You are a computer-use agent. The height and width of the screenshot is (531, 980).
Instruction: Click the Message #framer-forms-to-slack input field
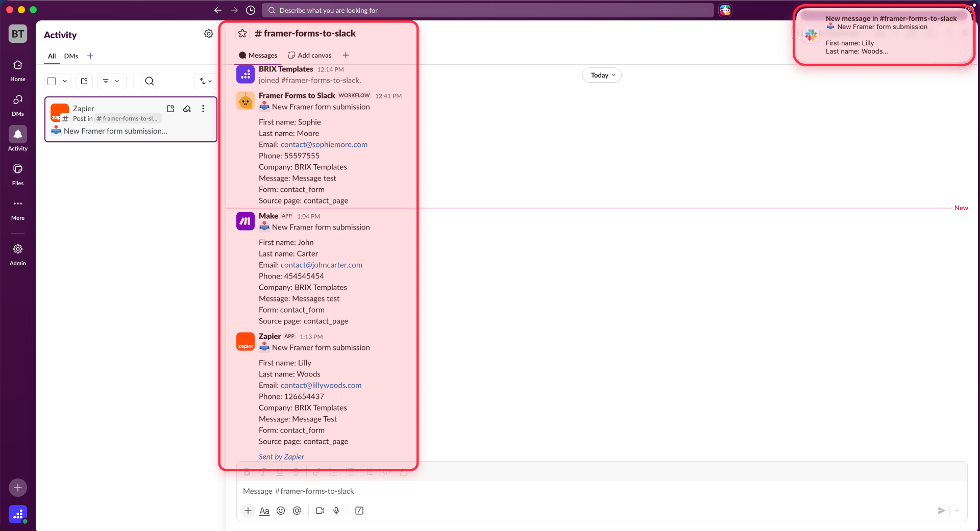[x=602, y=491]
